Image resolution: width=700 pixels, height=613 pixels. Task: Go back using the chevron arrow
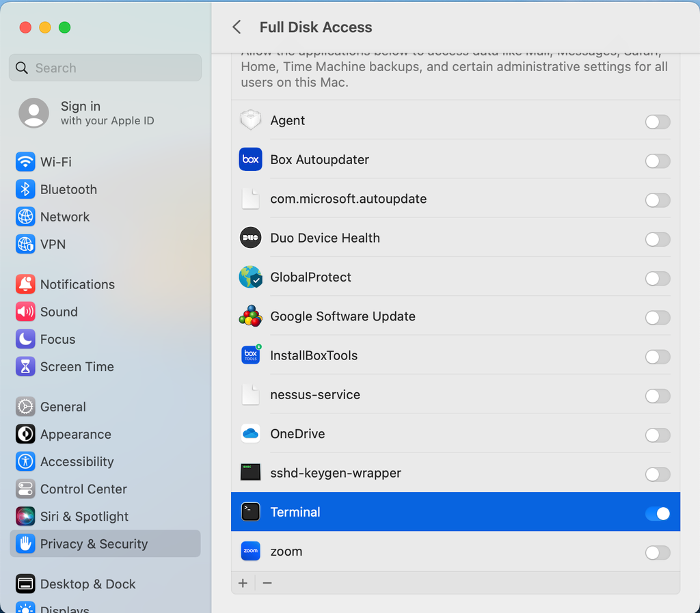pos(237,27)
